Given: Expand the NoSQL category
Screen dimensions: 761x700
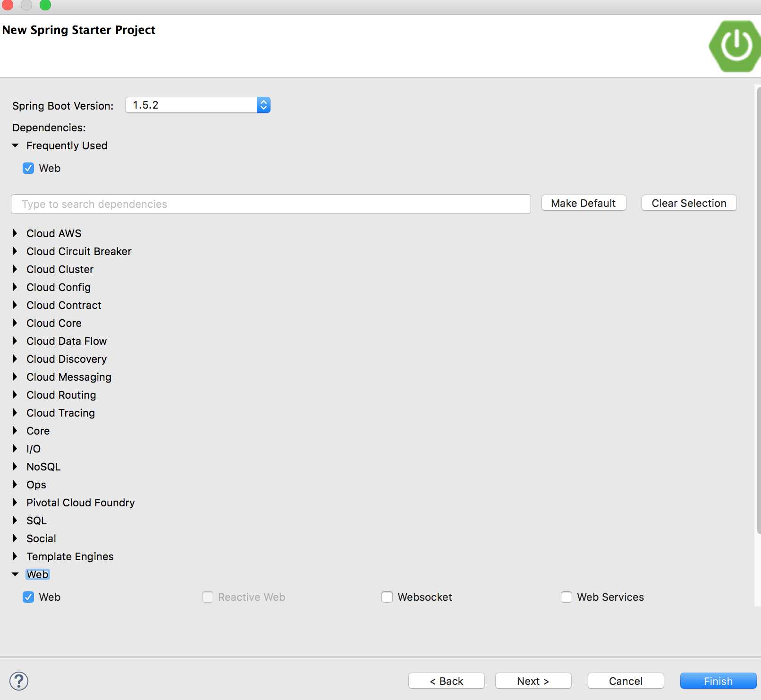Looking at the screenshot, I should click(x=15, y=467).
